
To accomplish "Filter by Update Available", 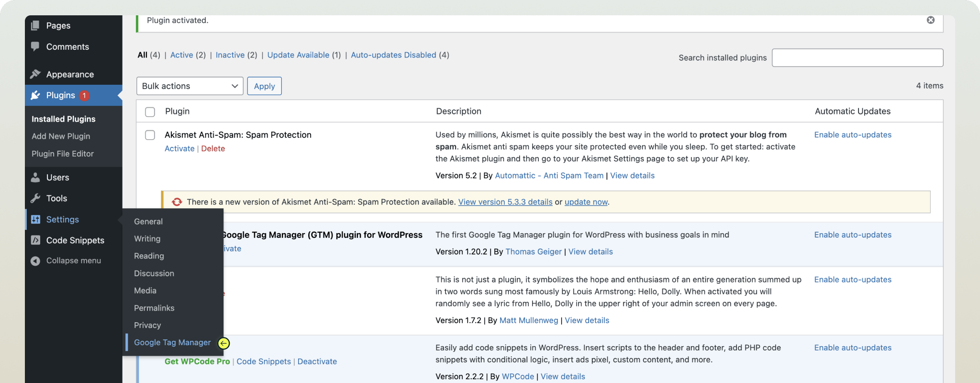I will click(x=299, y=55).
